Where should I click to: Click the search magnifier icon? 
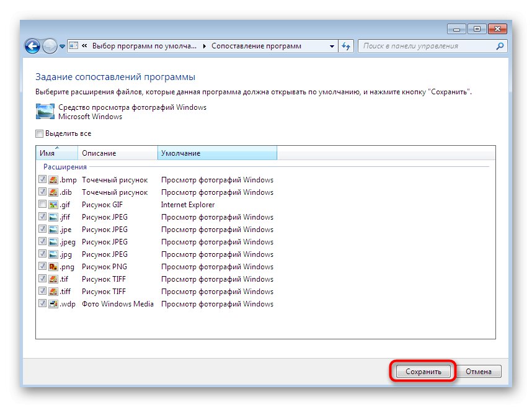click(x=500, y=46)
